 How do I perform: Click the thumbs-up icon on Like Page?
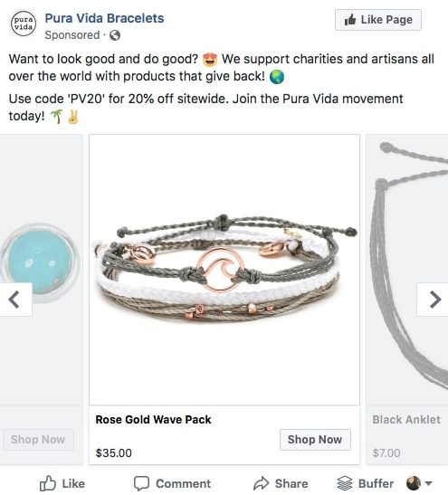point(350,20)
